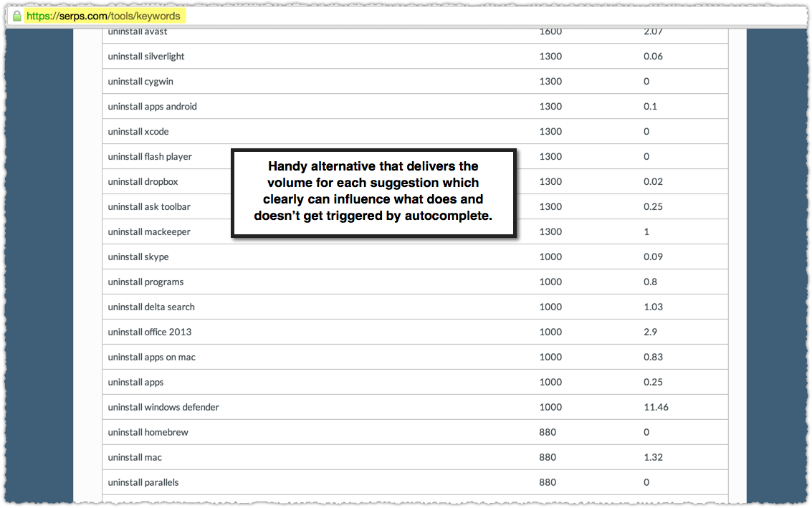Click volume 1300 in uninstall silverlight row

tap(550, 57)
